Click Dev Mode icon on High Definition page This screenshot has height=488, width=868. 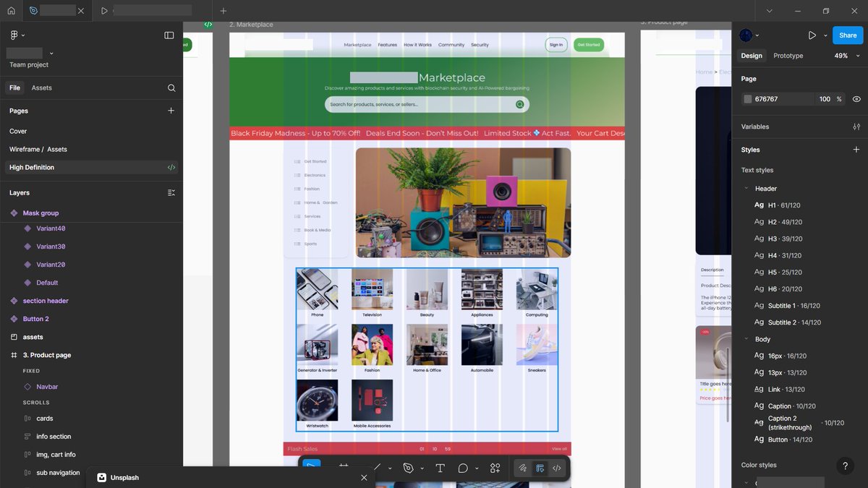[171, 168]
